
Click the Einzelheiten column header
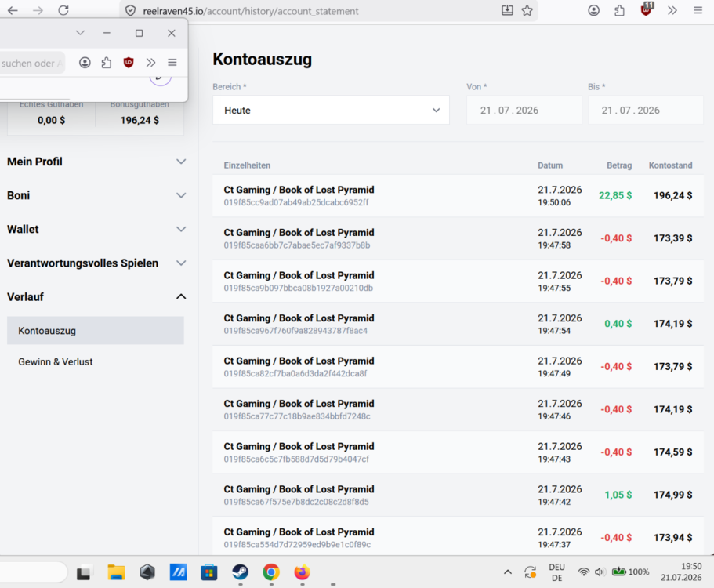[247, 165]
